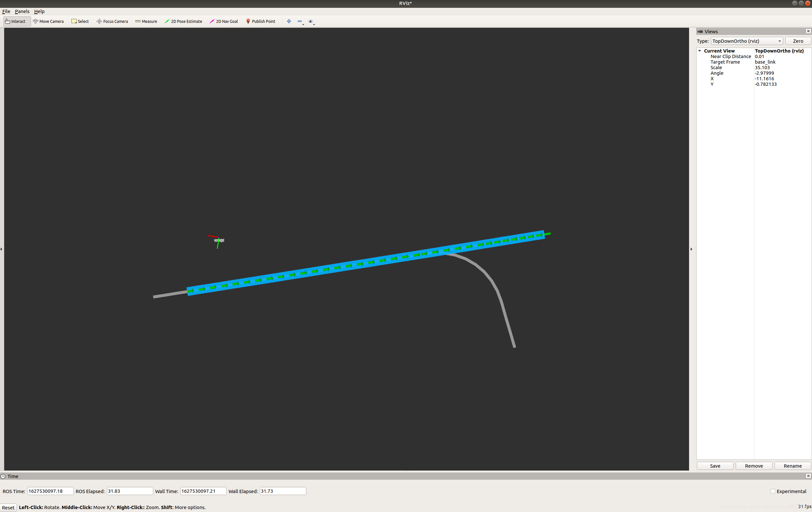Image resolution: width=812 pixels, height=512 pixels.
Task: Open the remove tool minus dropdown
Action: point(300,22)
